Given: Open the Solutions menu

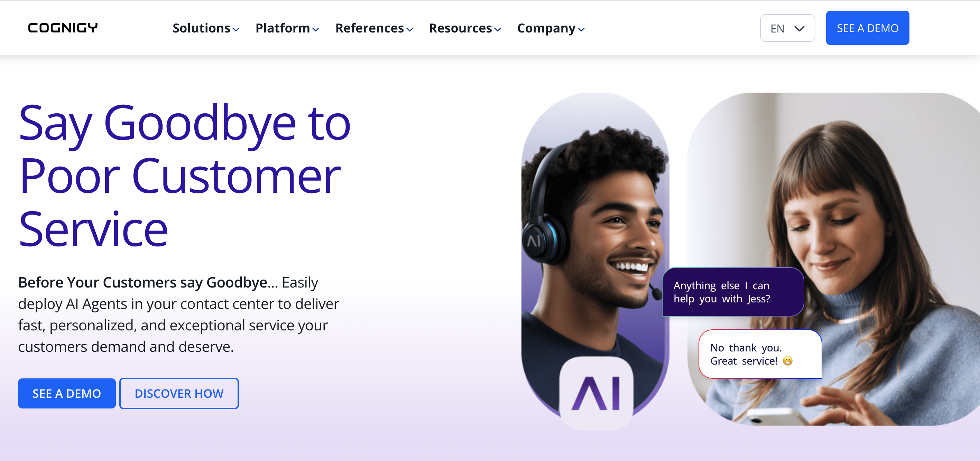Looking at the screenshot, I should click(206, 28).
